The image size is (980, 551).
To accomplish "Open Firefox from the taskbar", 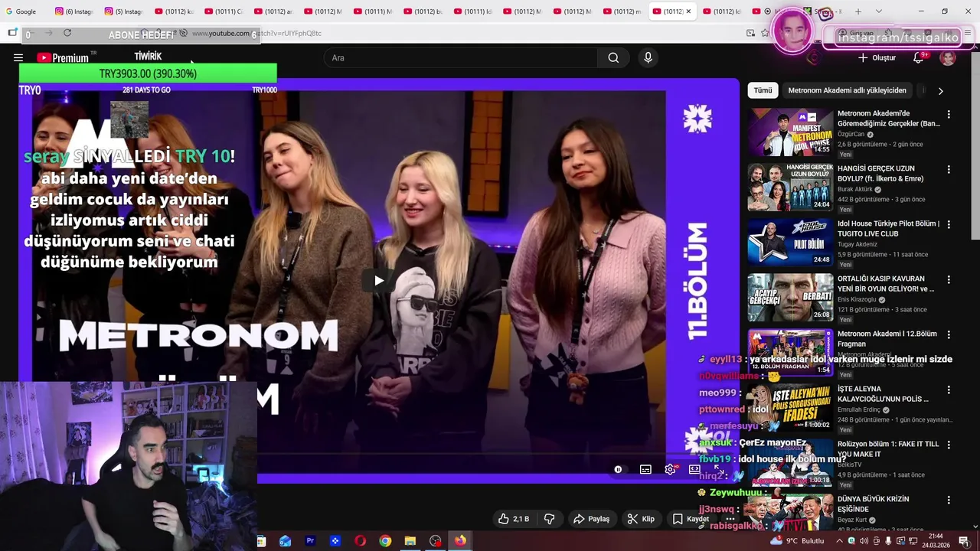I will pyautogui.click(x=460, y=541).
